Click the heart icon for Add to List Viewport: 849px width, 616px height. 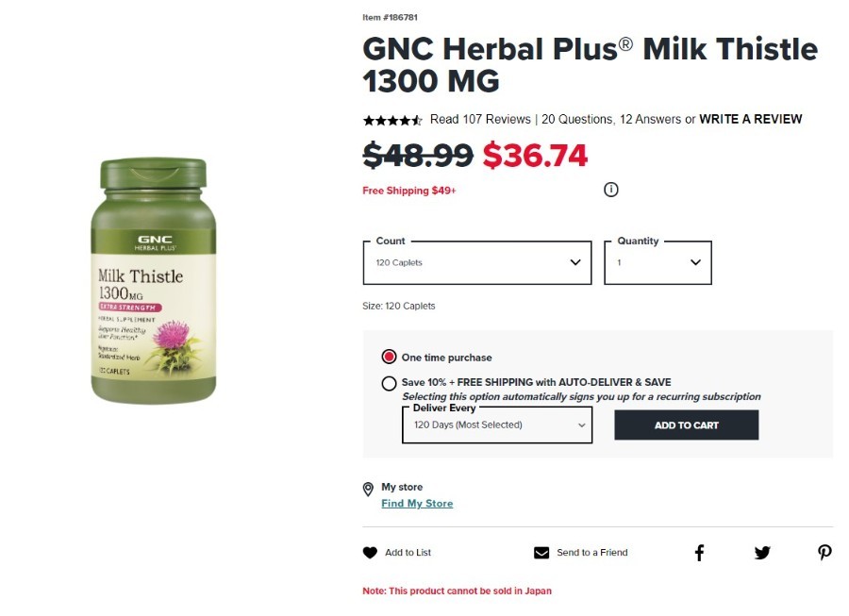pyautogui.click(x=370, y=553)
